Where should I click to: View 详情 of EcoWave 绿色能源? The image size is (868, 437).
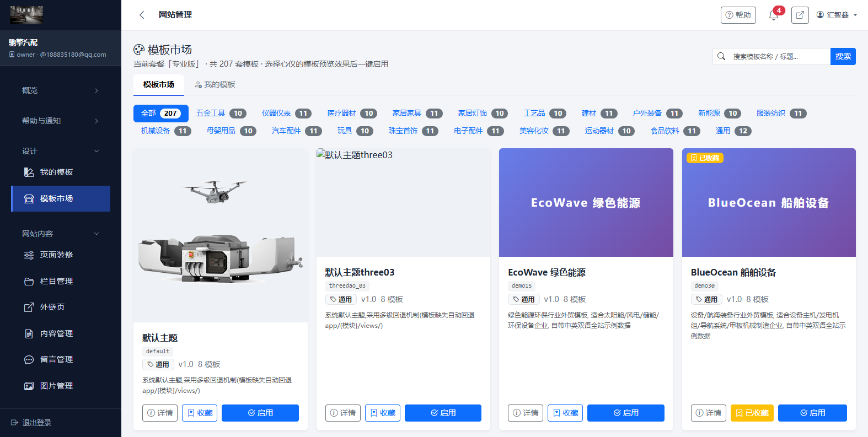pos(526,413)
